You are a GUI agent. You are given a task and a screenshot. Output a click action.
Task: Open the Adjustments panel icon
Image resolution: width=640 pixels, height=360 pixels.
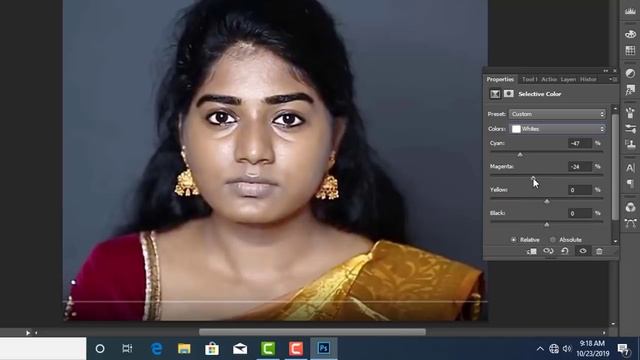click(x=630, y=73)
